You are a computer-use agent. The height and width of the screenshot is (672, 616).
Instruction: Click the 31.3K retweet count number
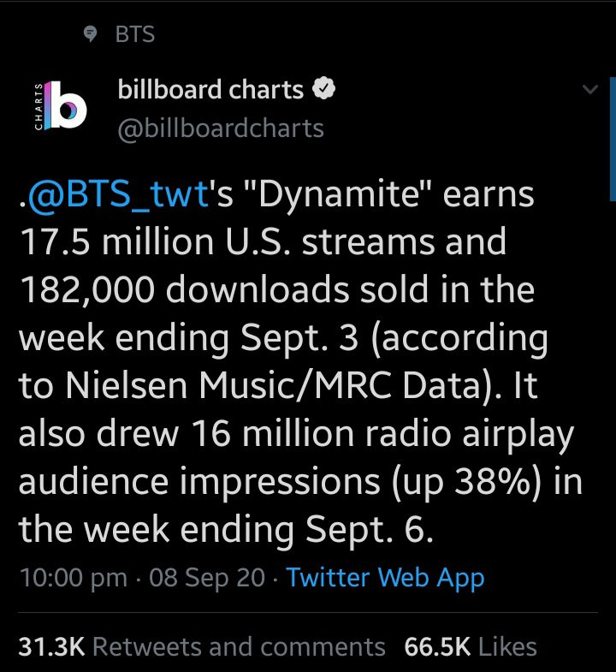click(51, 646)
